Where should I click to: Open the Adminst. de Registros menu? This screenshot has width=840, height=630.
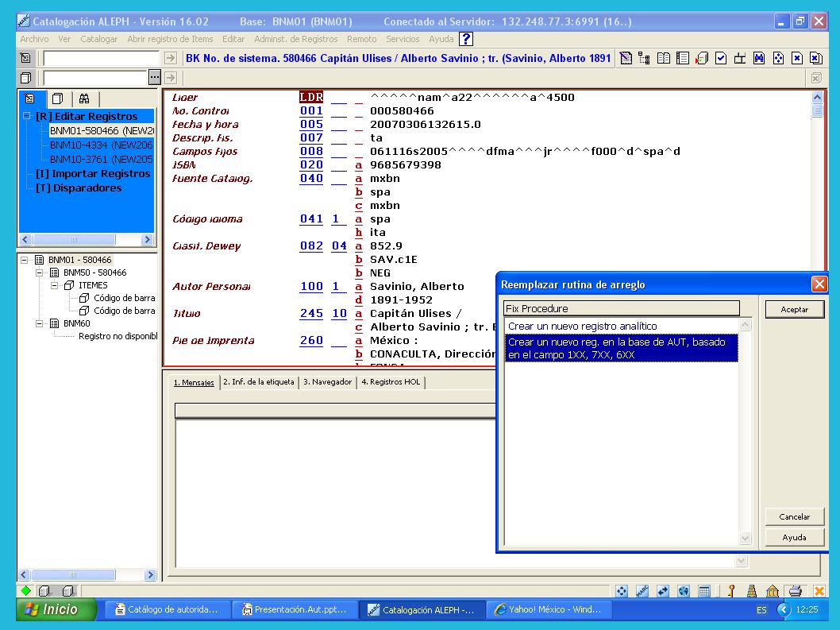295,39
